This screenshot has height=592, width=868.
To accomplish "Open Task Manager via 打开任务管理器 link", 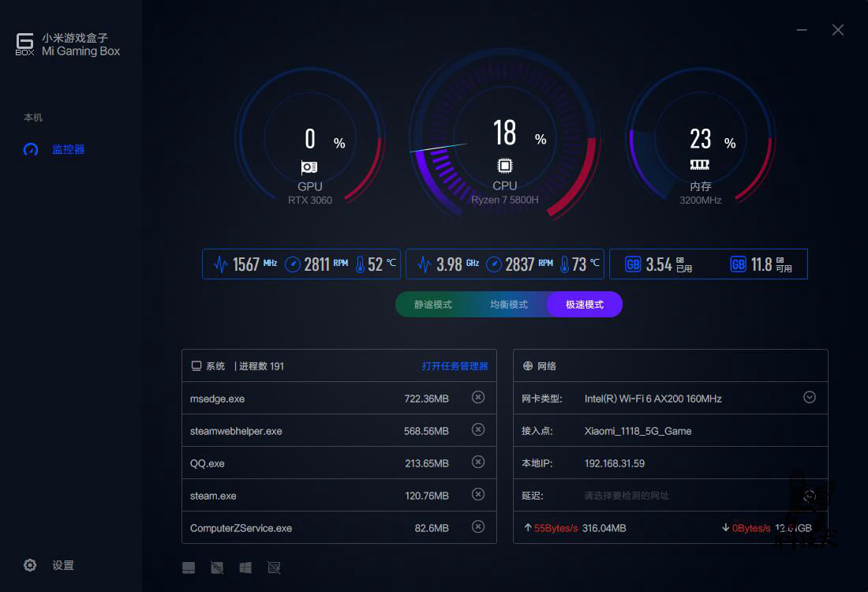I will click(x=455, y=365).
